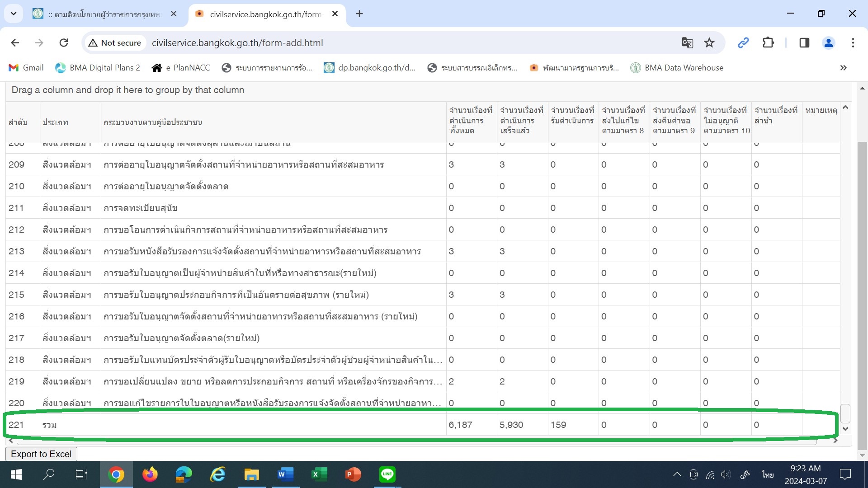
Task: Click the grid's vertical scrollbar thumb
Action: (x=845, y=413)
